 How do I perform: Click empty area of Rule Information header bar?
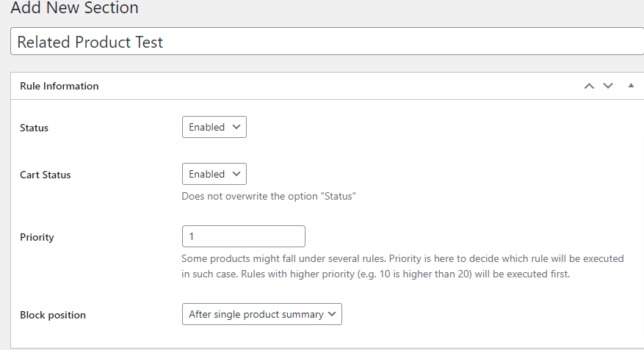[x=330, y=86]
